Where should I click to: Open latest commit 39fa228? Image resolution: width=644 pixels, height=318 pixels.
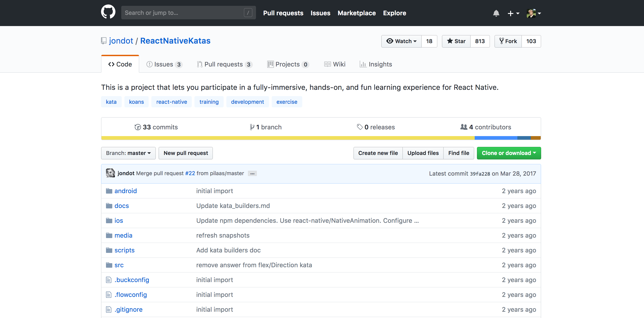click(480, 174)
